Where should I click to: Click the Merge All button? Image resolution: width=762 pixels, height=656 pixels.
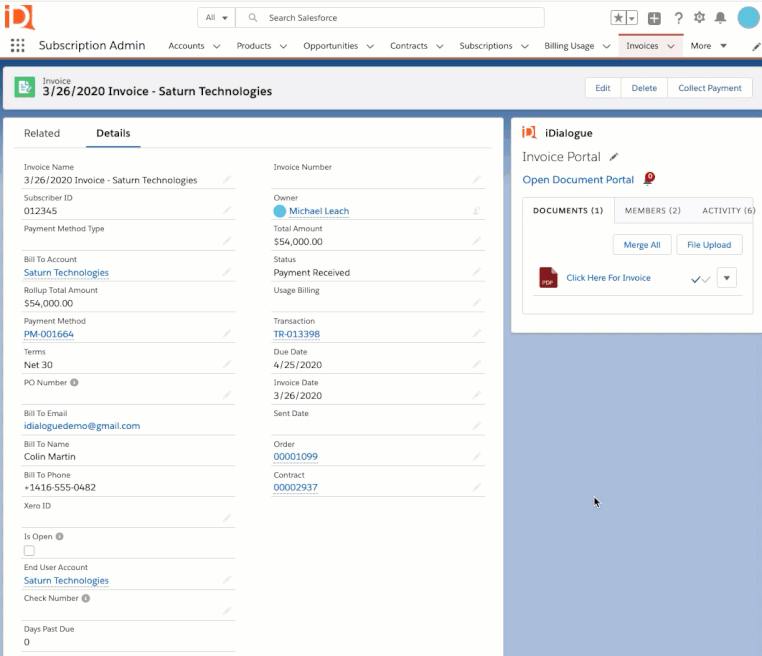click(x=642, y=245)
